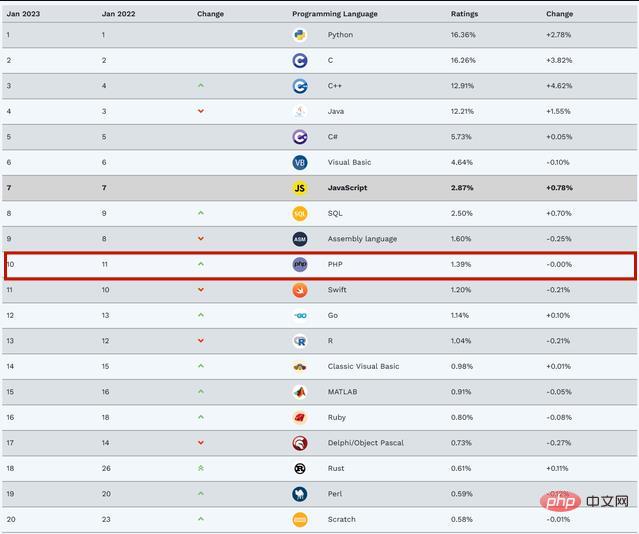Open the Delphi/Object Pascal link
The height and width of the screenshot is (534, 639).
(366, 443)
